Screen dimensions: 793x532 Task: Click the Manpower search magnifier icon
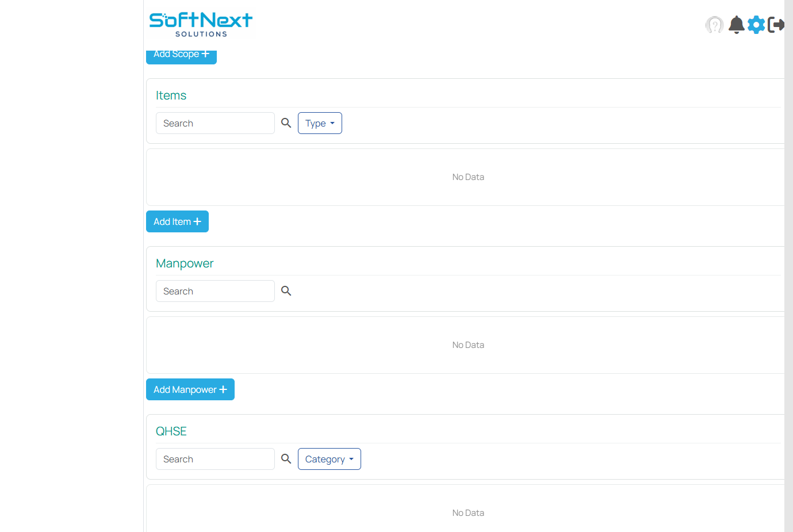(286, 291)
